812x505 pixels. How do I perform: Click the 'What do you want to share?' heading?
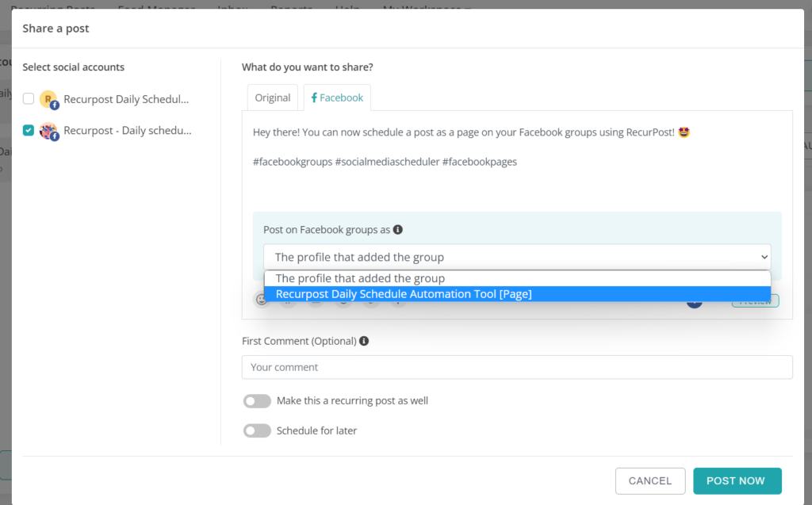(x=308, y=67)
